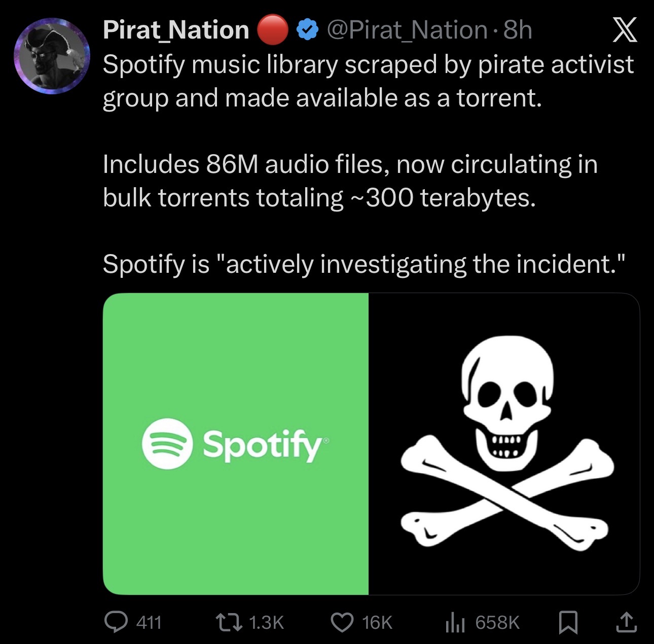This screenshot has height=644, width=654.
Task: Click the Pirat_Nation display name
Action: click(x=176, y=30)
